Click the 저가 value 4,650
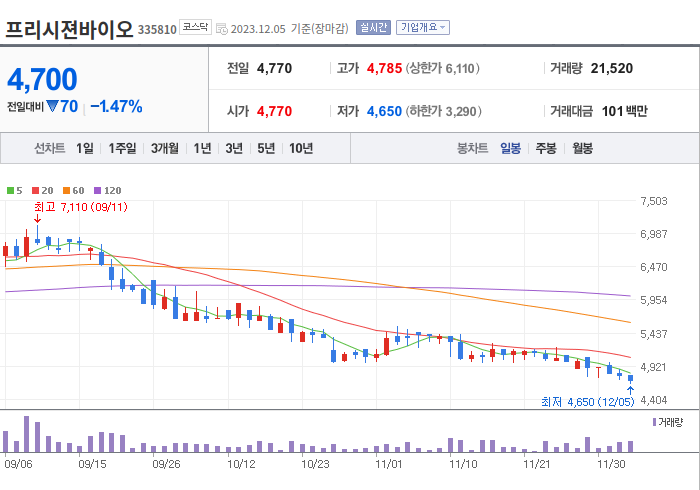700x490 pixels. click(384, 111)
